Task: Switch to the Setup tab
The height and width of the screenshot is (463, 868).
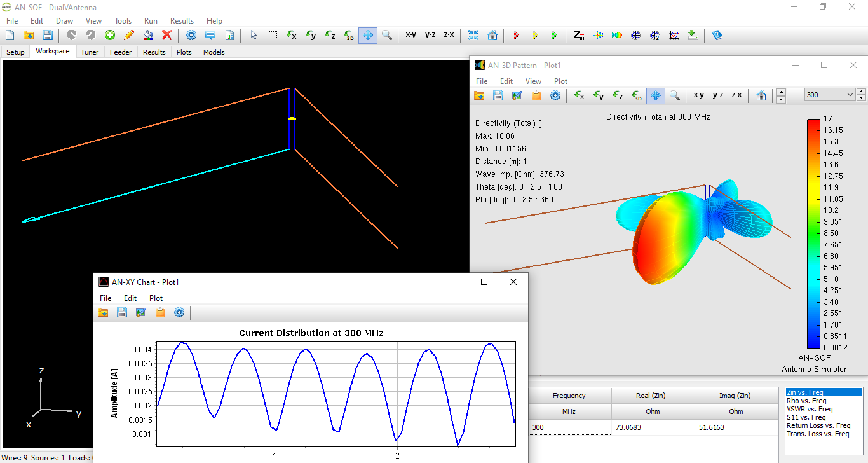Action: pyautogui.click(x=16, y=52)
